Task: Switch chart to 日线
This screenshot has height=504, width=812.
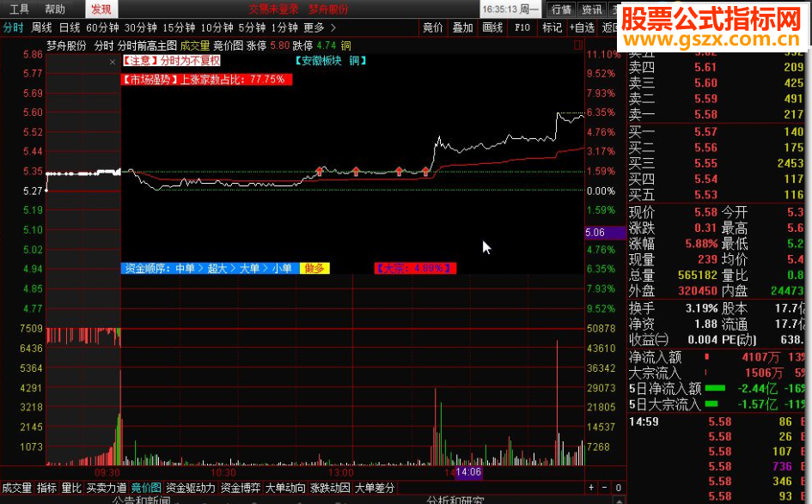Action: tap(70, 27)
